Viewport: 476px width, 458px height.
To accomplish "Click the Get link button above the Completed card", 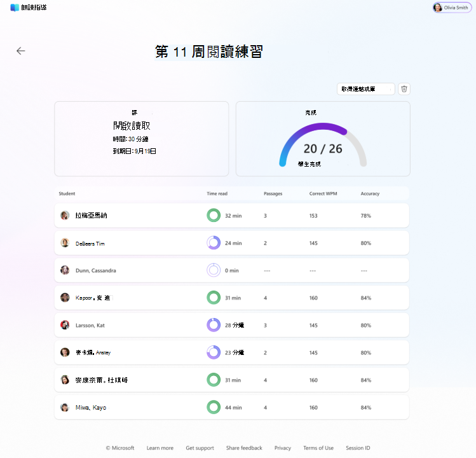I will (x=366, y=89).
